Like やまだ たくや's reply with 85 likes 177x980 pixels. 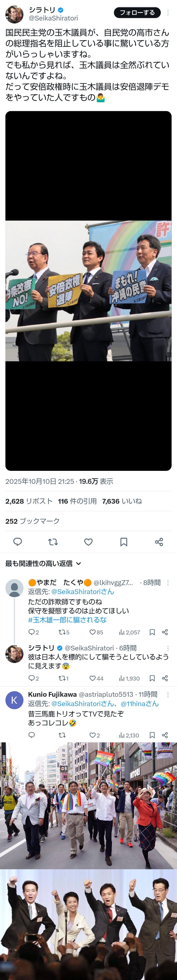(x=96, y=632)
